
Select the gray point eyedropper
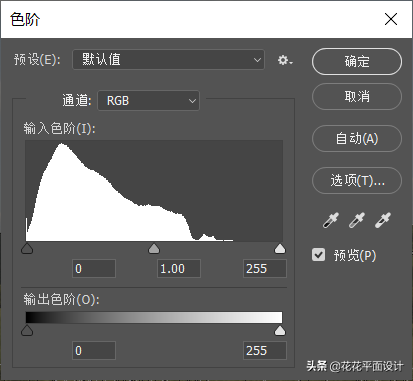357,220
